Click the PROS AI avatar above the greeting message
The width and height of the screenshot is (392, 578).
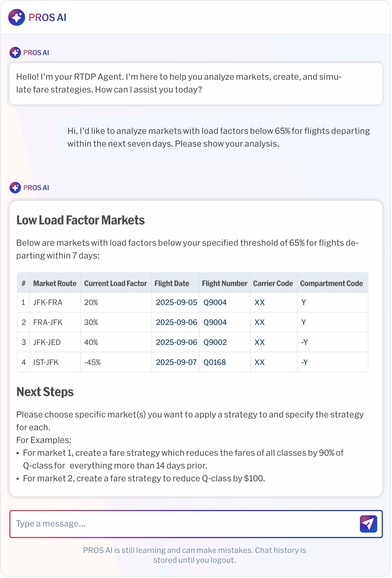[15, 52]
